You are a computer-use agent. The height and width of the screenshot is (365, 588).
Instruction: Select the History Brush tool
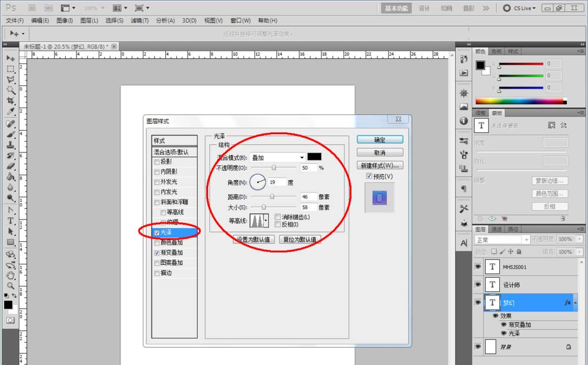[x=11, y=155]
